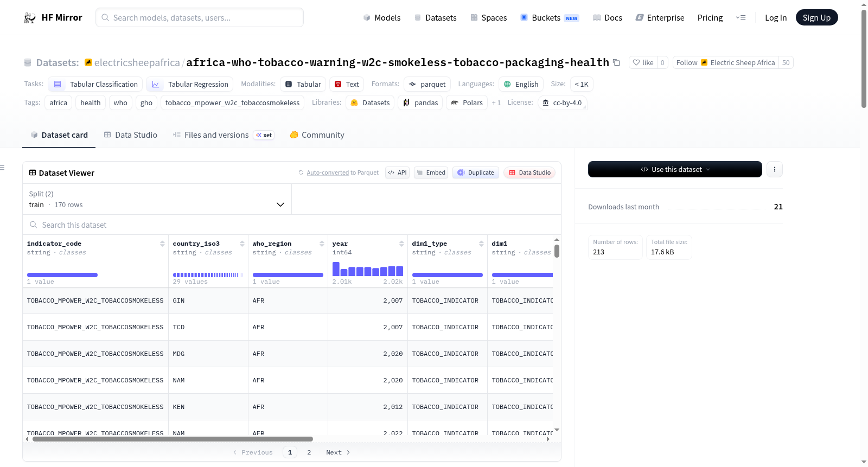868x467 pixels.
Task: Copy dataset name with the copy icon
Action: point(616,62)
